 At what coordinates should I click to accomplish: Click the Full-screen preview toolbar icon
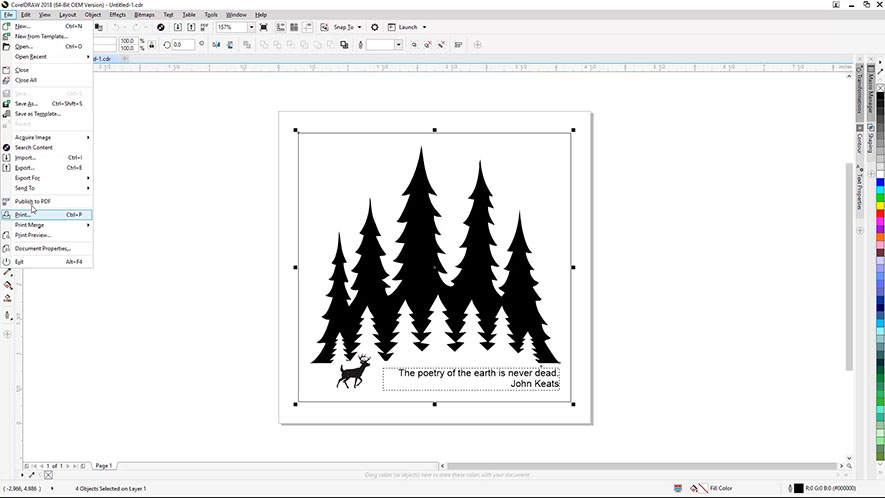(x=263, y=27)
